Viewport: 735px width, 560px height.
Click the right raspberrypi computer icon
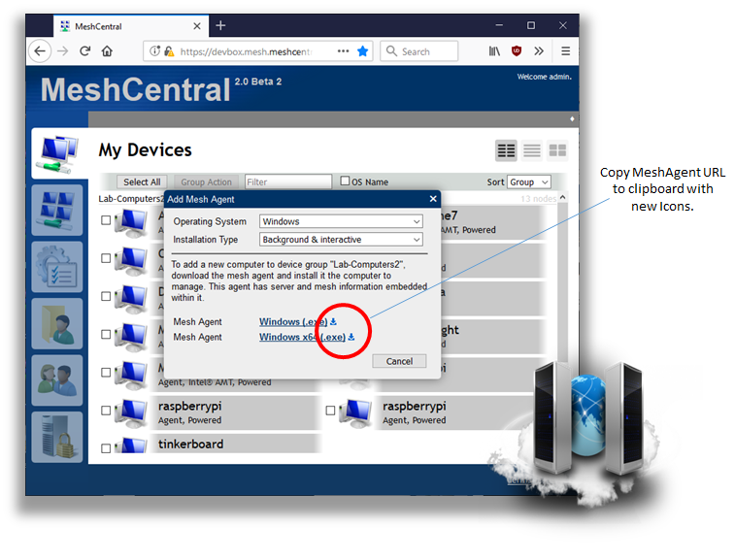click(356, 412)
